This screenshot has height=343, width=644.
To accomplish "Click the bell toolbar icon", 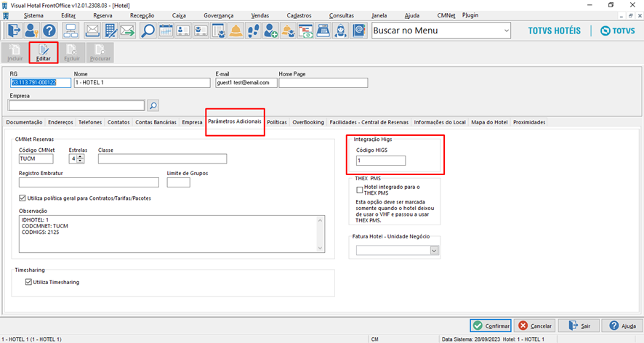I will pyautogui.click(x=236, y=31).
